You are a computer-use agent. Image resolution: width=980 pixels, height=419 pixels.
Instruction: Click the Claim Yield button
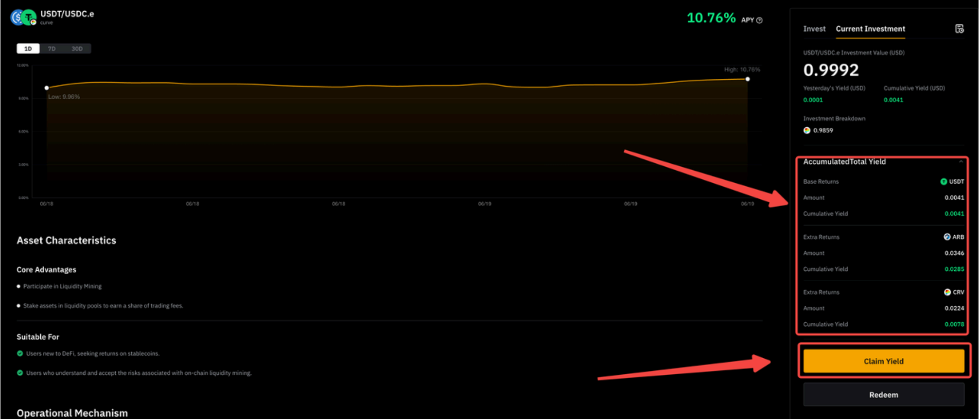(883, 361)
